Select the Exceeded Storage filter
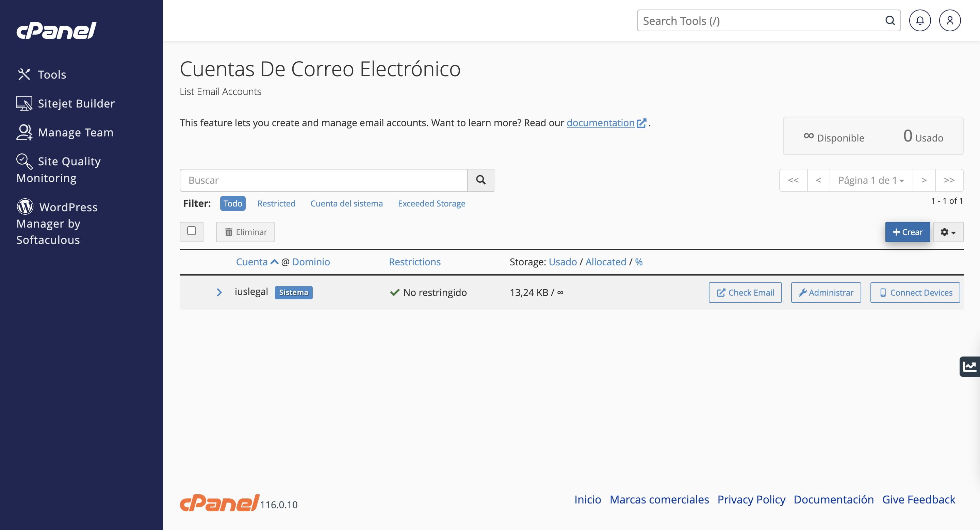 pos(431,203)
